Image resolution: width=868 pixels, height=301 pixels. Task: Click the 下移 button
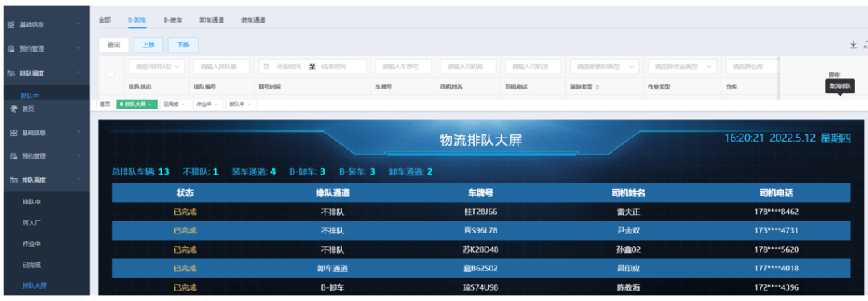click(182, 45)
